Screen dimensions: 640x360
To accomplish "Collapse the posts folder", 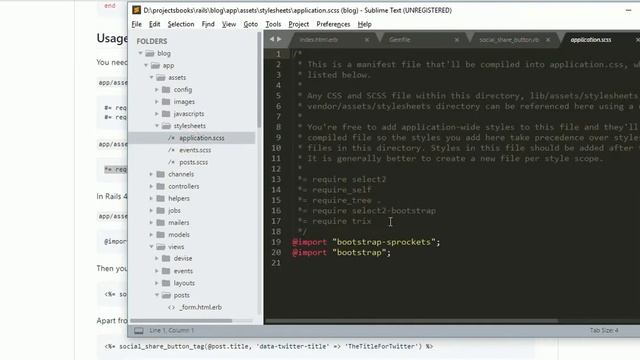I will [x=157, y=295].
